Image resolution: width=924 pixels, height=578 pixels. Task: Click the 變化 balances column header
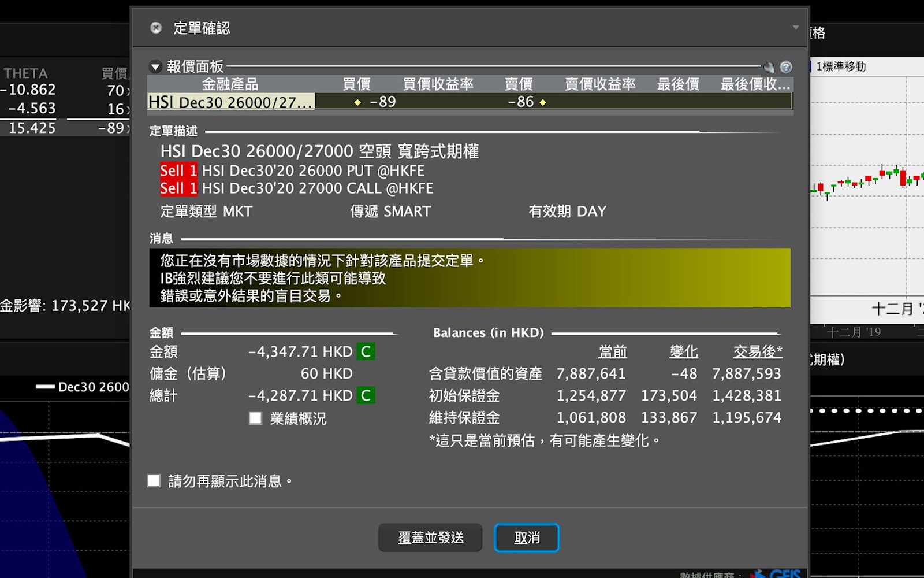pyautogui.click(x=684, y=351)
